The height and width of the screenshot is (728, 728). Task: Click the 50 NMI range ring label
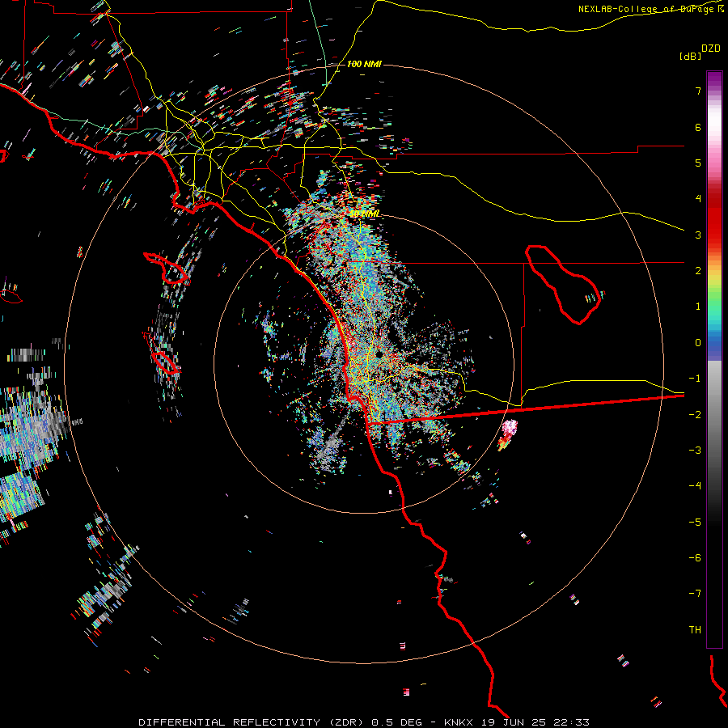pos(365,214)
